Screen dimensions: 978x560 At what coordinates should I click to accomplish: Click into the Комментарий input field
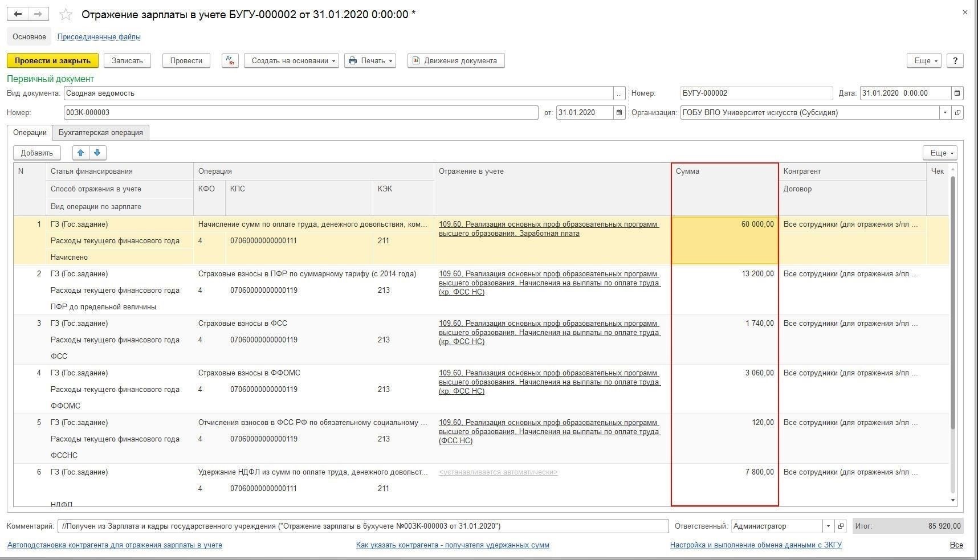click(362, 526)
